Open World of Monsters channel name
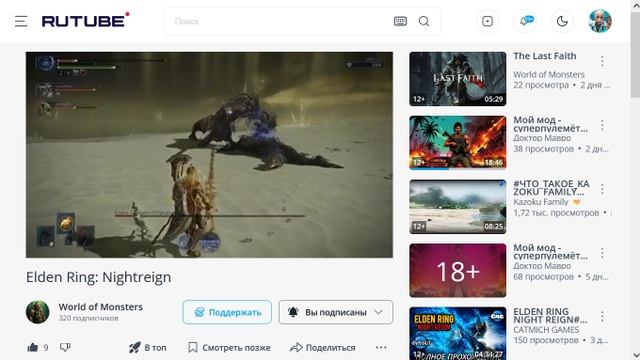This screenshot has height=360, width=640. point(100,307)
